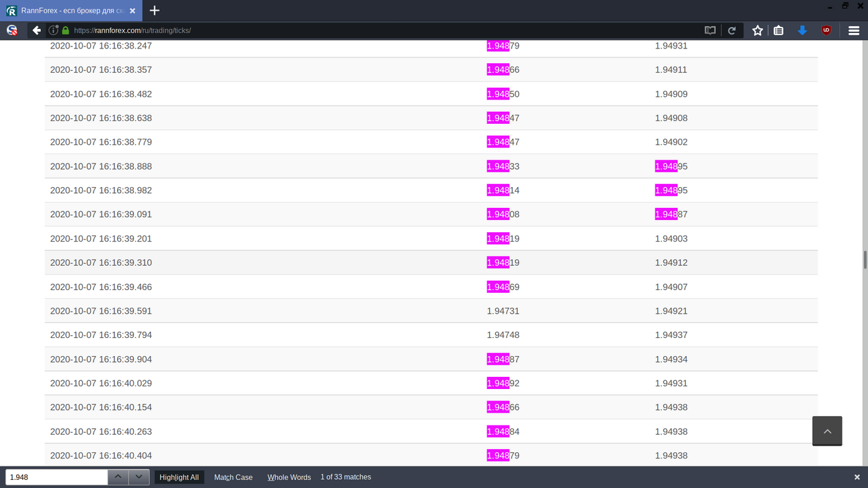This screenshot has width=868, height=488.
Task: Go to next find match
Action: pyautogui.click(x=139, y=477)
